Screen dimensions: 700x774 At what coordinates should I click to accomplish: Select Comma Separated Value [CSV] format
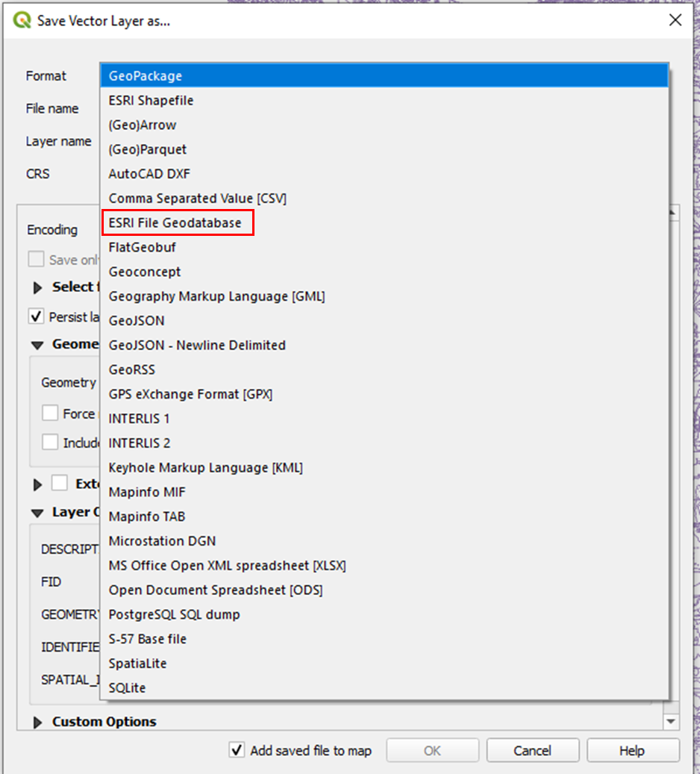[384, 198]
